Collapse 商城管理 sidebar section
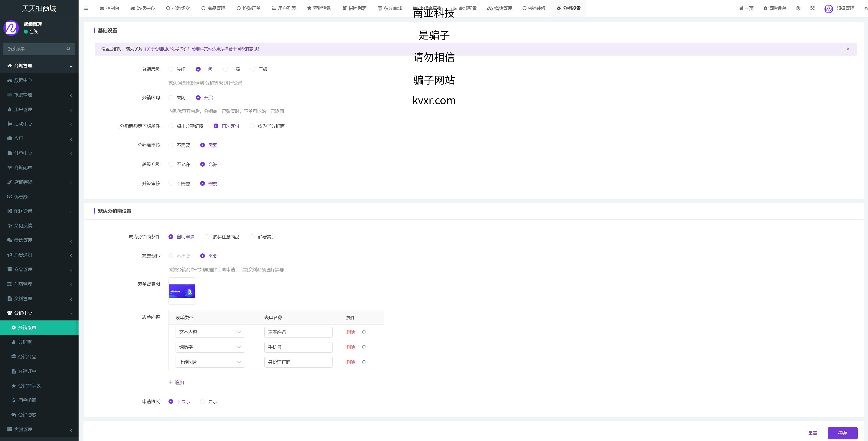The width and height of the screenshot is (868, 441). [x=39, y=66]
